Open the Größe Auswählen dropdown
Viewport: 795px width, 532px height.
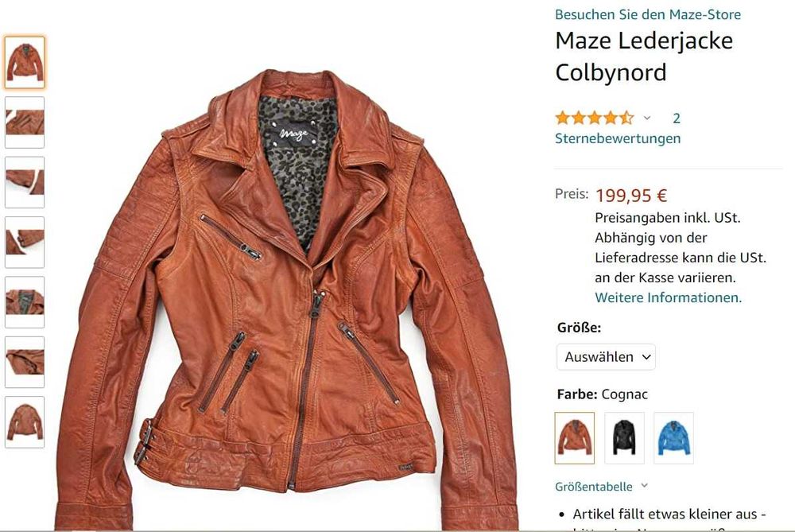(606, 357)
